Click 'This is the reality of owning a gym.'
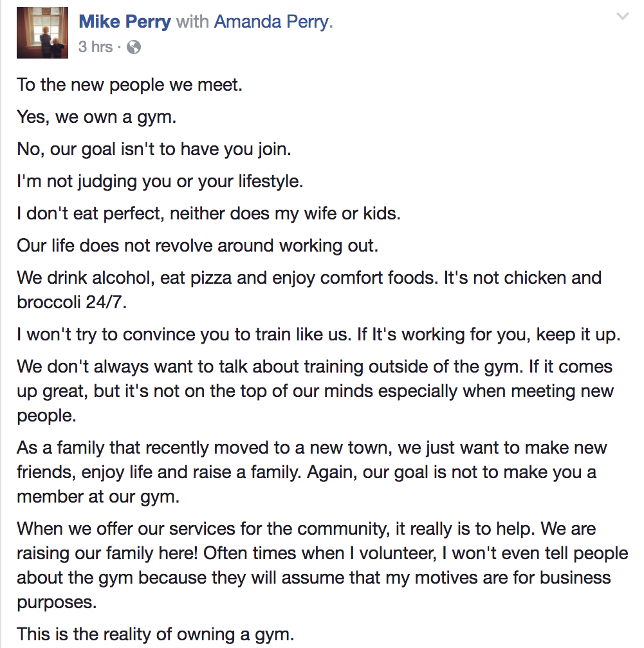Screen dimensions: 644x648 click(155, 634)
